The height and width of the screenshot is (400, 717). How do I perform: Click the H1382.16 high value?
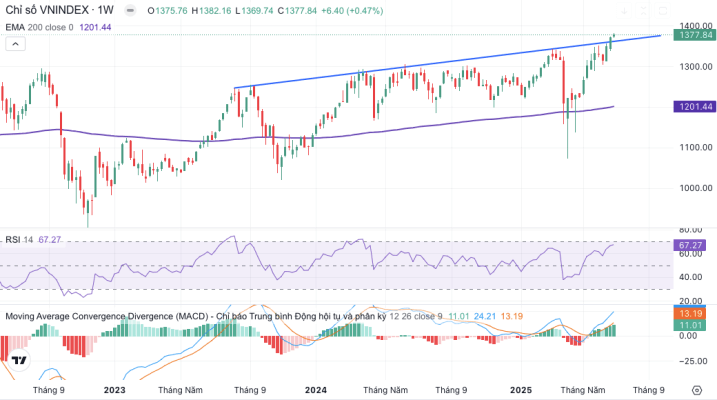point(211,11)
